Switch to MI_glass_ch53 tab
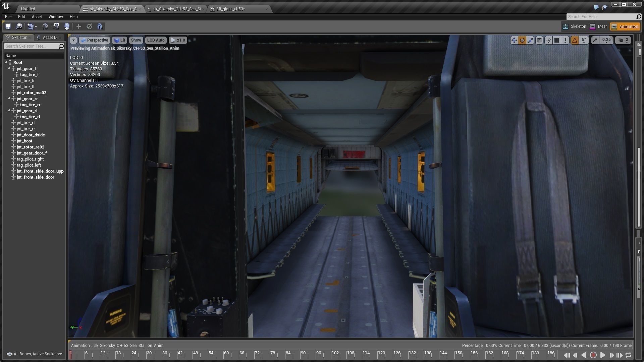The width and height of the screenshot is (644, 362). [x=230, y=9]
